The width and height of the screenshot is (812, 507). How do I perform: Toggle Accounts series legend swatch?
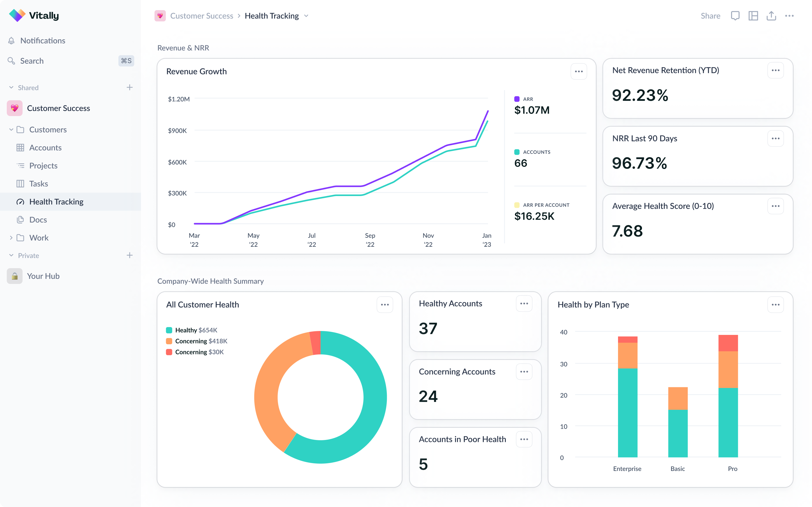pyautogui.click(x=517, y=152)
